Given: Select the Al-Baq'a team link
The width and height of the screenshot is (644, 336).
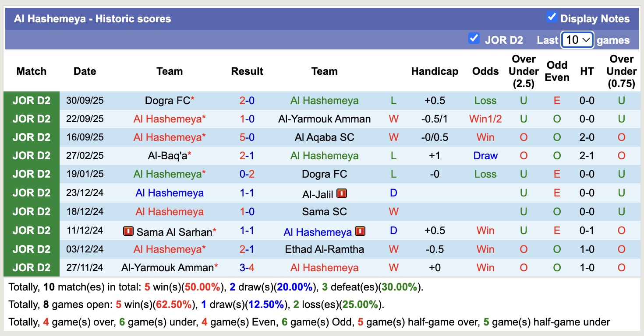Looking at the screenshot, I should point(166,155).
